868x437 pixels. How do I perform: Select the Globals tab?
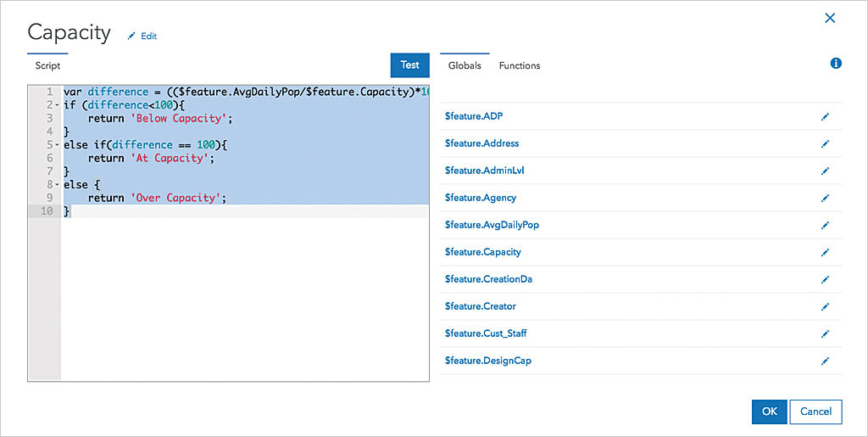click(x=465, y=65)
